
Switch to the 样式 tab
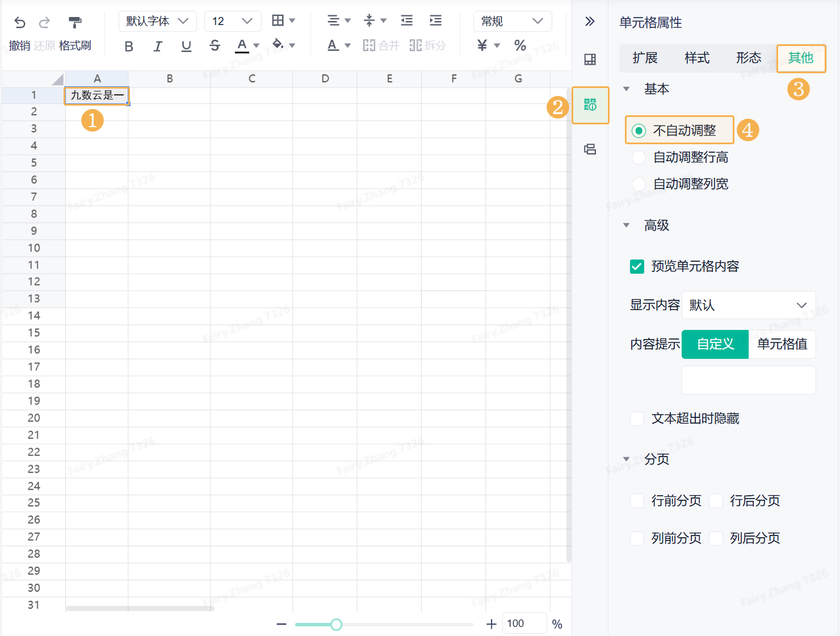click(x=697, y=58)
